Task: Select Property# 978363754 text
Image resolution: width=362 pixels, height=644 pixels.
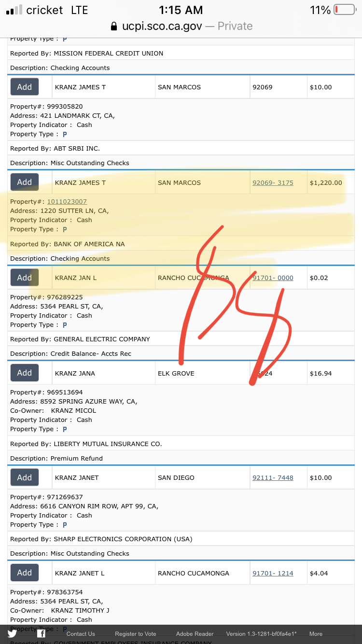Action: [46, 592]
